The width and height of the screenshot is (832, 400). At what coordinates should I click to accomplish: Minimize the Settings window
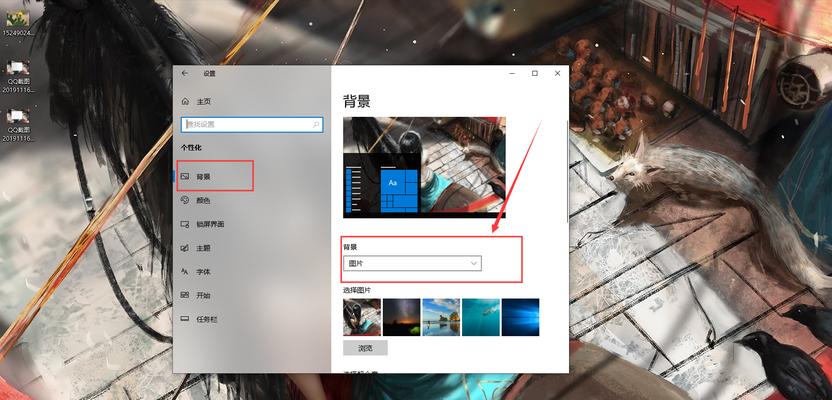tap(512, 73)
